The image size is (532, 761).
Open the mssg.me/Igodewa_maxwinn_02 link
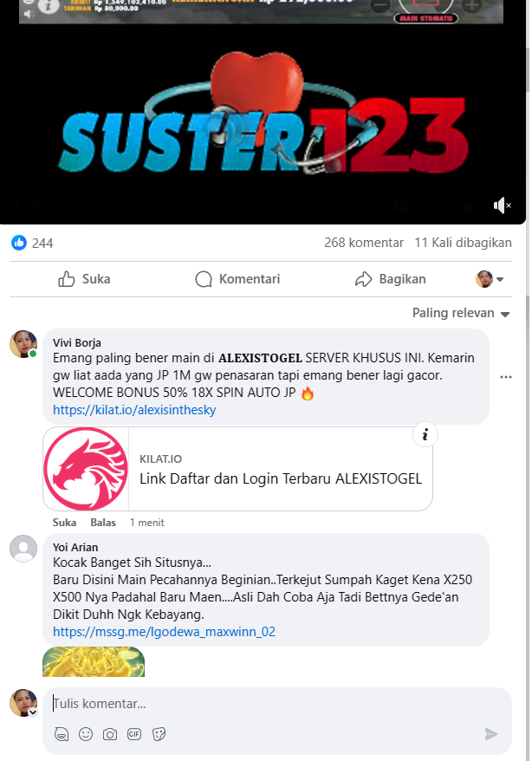[164, 632]
